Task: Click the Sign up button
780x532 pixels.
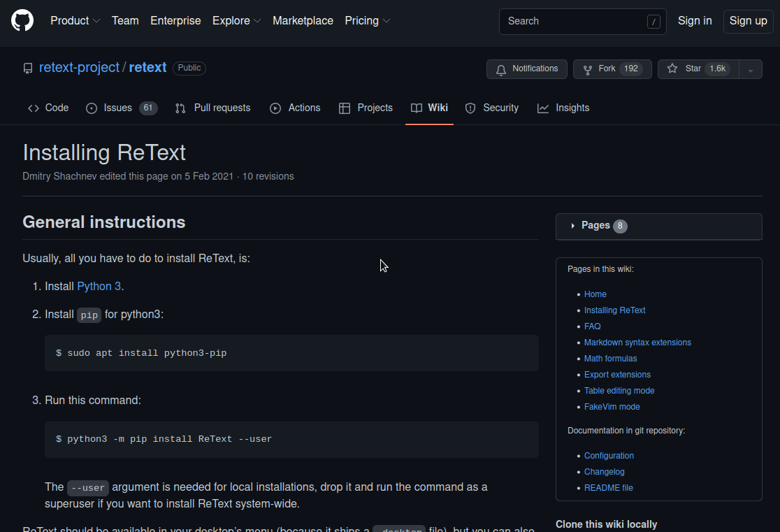Action: [748, 21]
